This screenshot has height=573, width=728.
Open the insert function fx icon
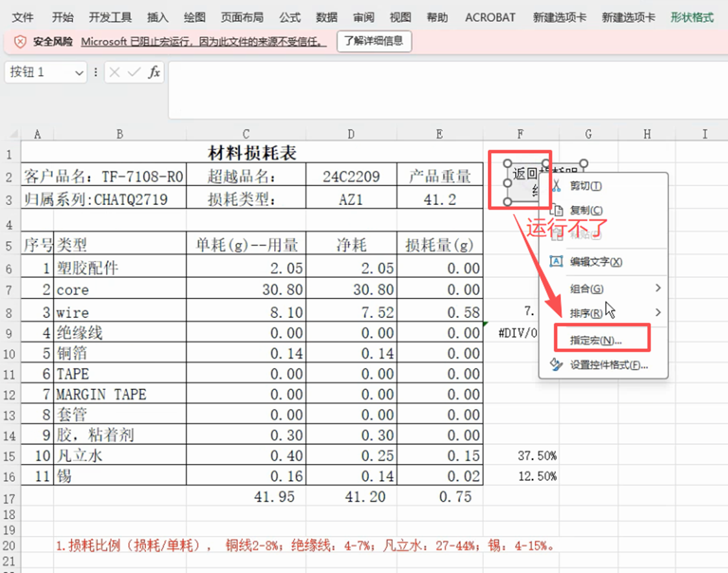click(154, 73)
